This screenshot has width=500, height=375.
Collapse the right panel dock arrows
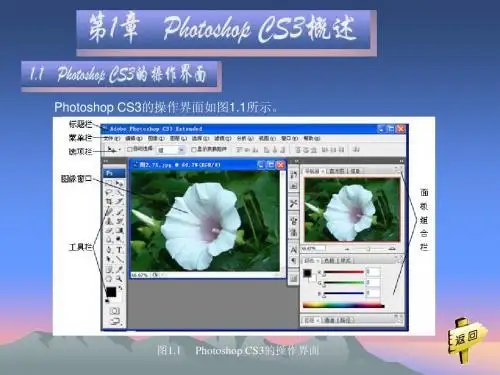[401, 161]
